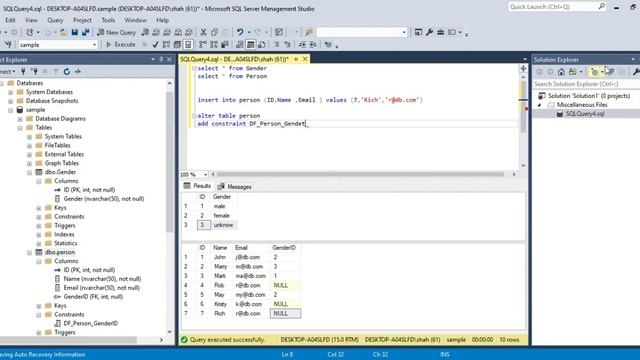Click the Display Estimated Execution Plan icon
The image size is (640, 360).
point(166,44)
